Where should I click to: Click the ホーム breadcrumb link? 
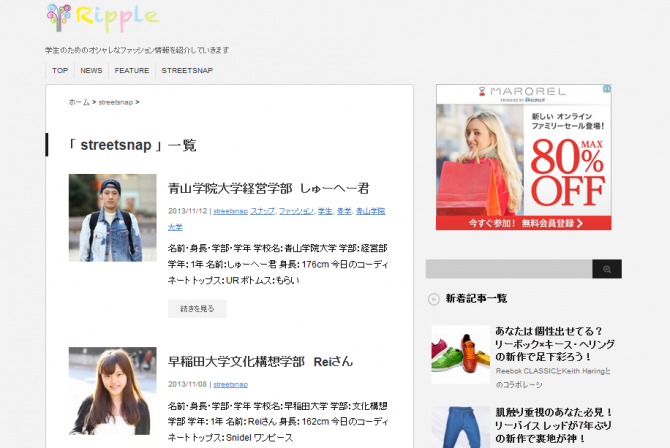click(x=79, y=102)
